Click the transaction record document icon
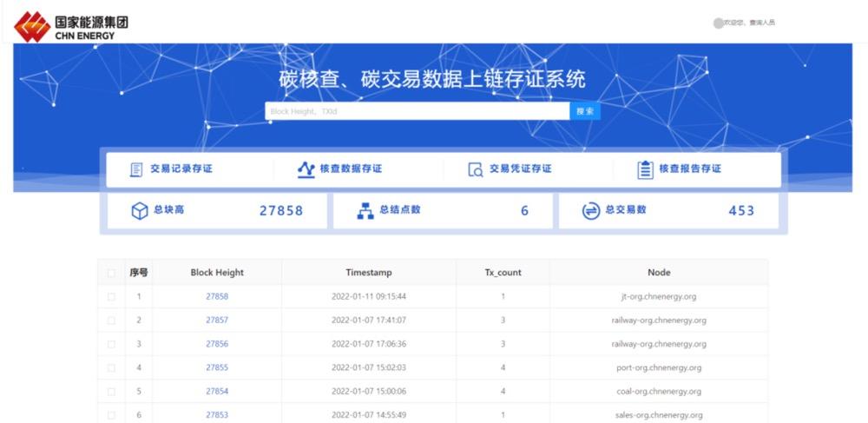The width and height of the screenshot is (868, 423). point(136,169)
